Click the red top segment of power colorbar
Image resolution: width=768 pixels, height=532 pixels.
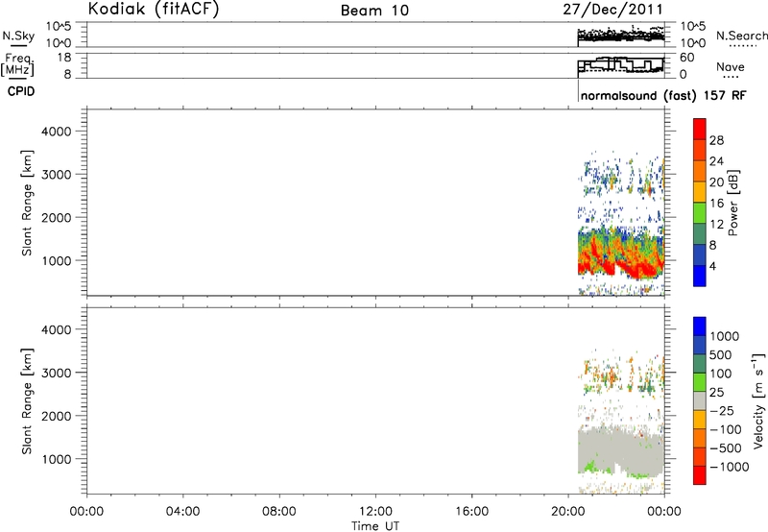(x=700, y=129)
